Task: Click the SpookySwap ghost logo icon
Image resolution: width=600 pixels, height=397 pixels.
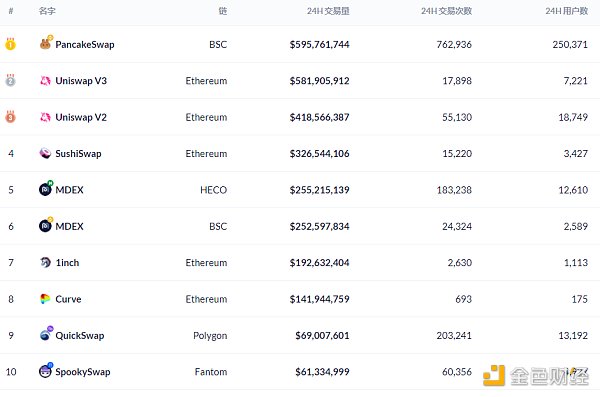Action: 46,370
